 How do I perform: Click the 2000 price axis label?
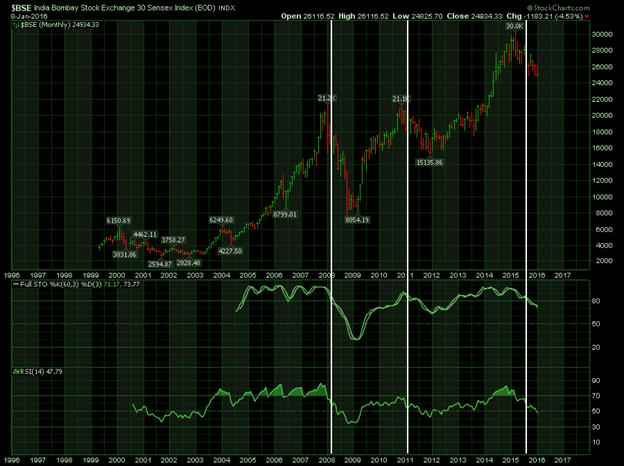tap(603, 261)
